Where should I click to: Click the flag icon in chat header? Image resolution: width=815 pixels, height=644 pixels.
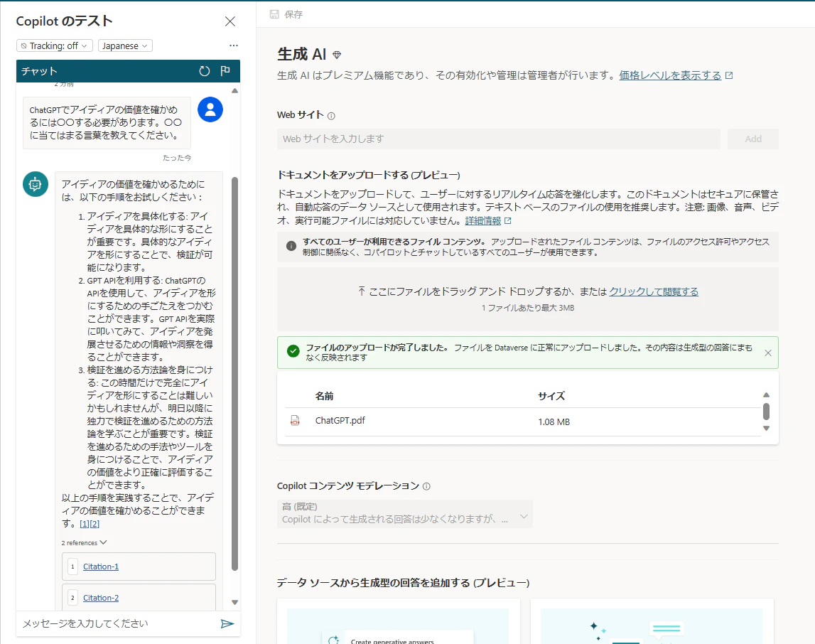(x=225, y=71)
